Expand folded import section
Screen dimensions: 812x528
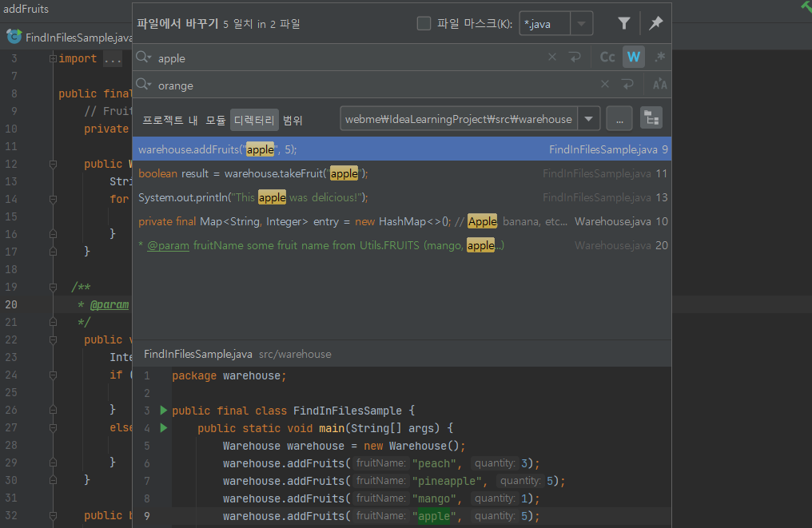[x=52, y=58]
